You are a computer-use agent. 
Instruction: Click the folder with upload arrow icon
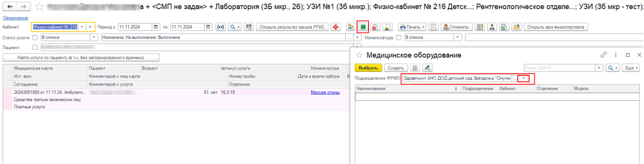pyautogui.click(x=516, y=27)
